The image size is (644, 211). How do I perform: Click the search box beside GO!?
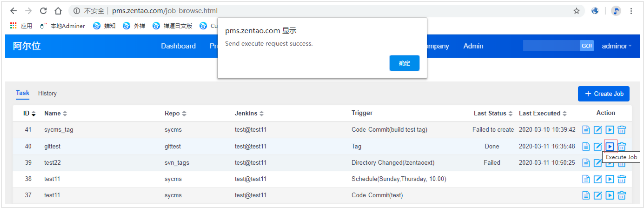tap(551, 46)
